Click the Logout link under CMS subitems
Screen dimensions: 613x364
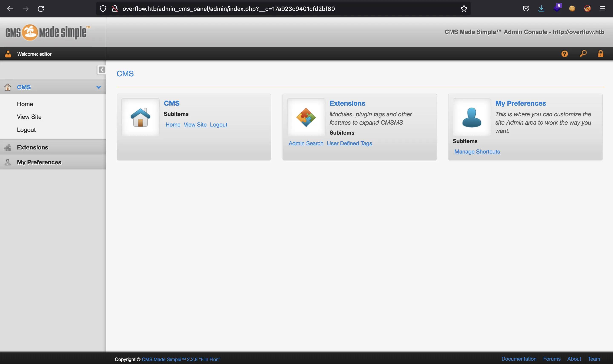(x=219, y=124)
